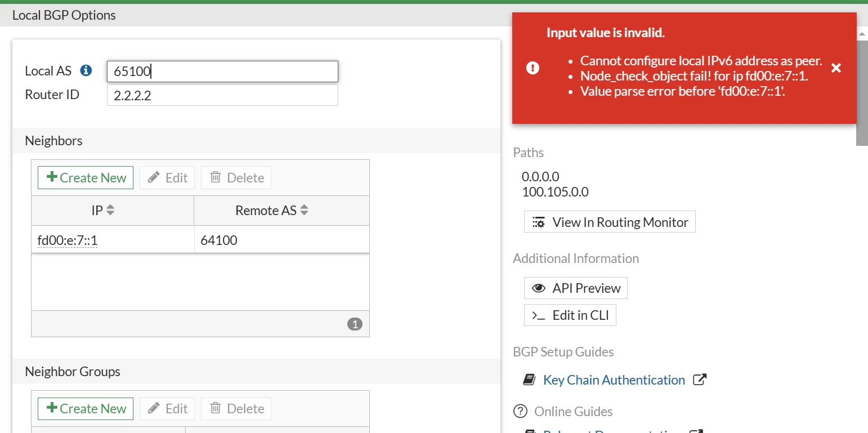Click the vertical scrollbar thumb on the right

(862, 93)
